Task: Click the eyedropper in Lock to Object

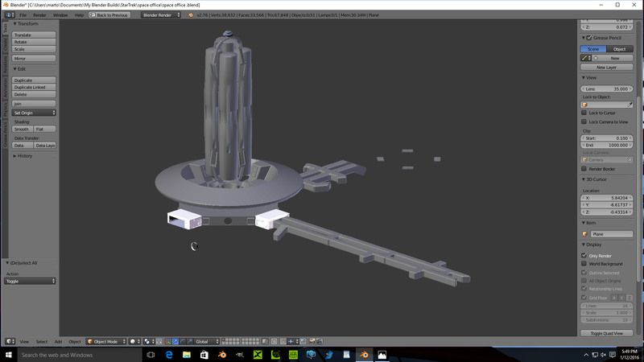Action: tap(630, 105)
